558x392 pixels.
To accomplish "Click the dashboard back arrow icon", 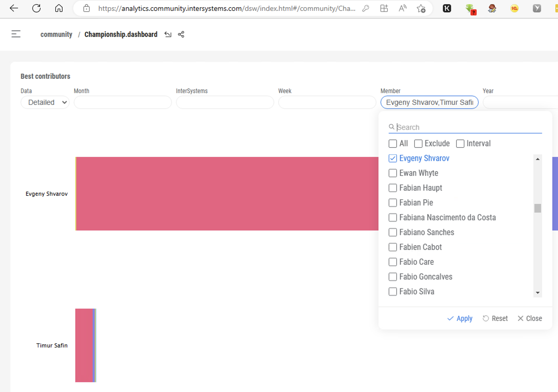I will pyautogui.click(x=168, y=34).
